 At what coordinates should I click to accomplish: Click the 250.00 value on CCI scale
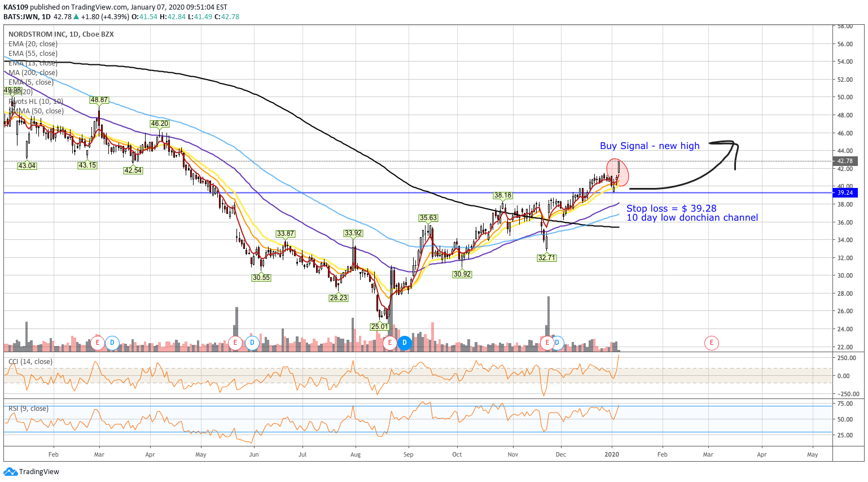point(847,358)
